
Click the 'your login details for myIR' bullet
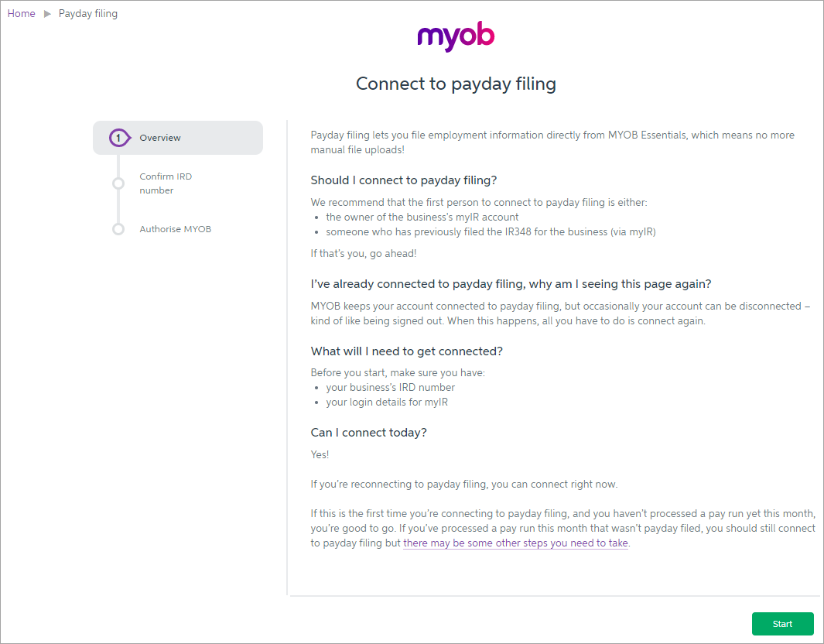[387, 402]
